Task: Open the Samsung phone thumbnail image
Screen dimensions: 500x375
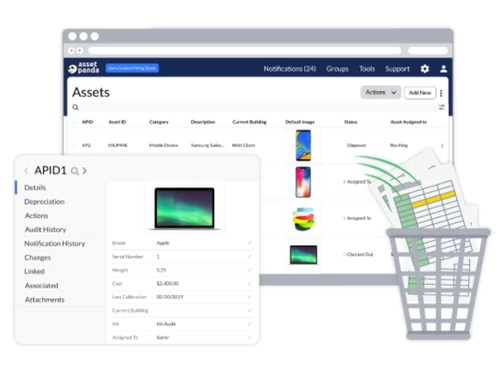Action: 303,145
